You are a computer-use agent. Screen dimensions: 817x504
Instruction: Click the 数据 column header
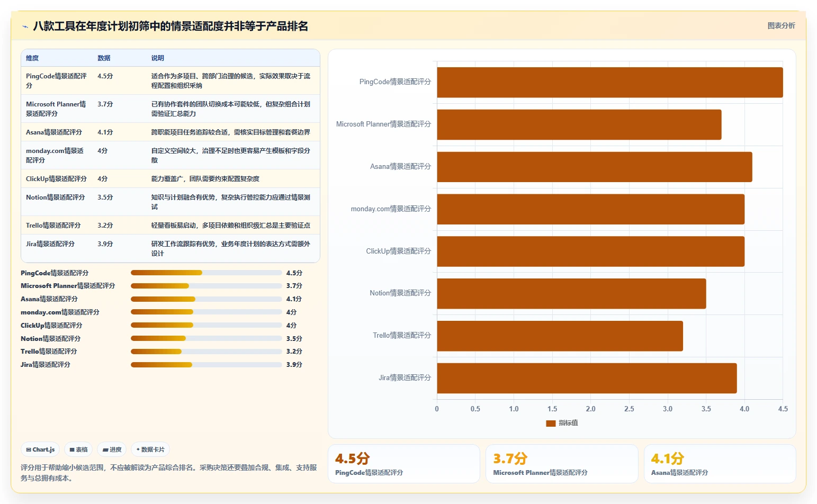pos(104,58)
